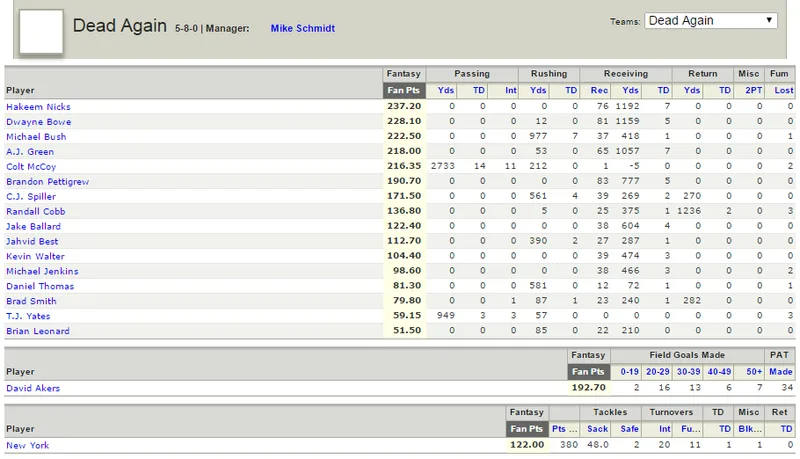Viewport: 800px width, 459px height.
Task: Open New York defense page
Action: tap(28, 445)
